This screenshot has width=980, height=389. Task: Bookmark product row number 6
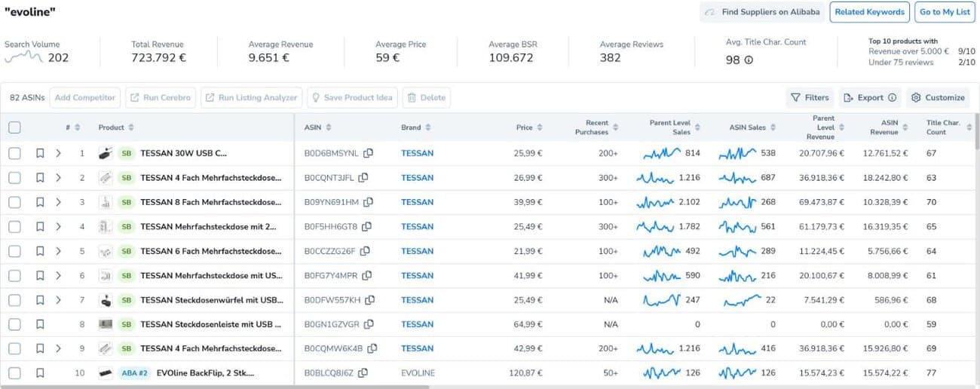pos(40,275)
